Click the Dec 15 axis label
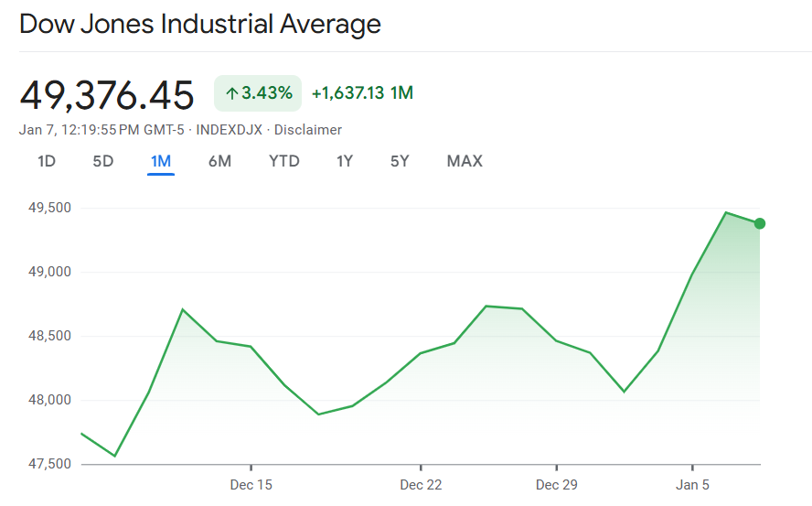This screenshot has height=506, width=812. point(251,484)
